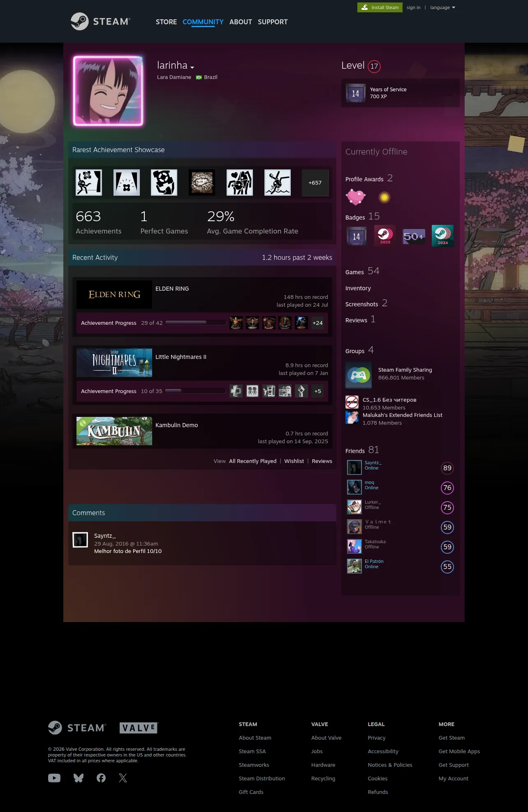528x812 pixels.
Task: Open the About Valve footer link
Action: coord(327,738)
